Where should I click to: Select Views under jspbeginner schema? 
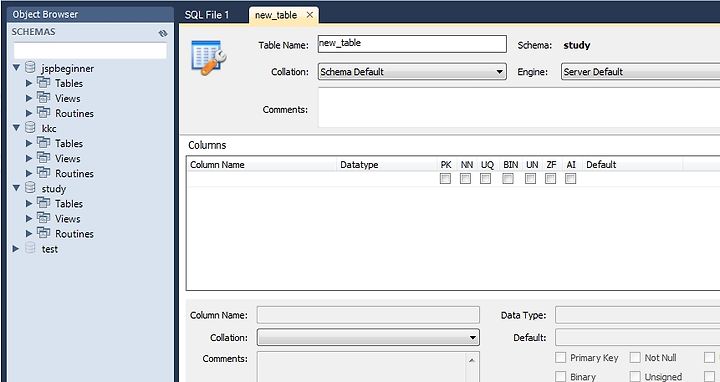click(68, 98)
